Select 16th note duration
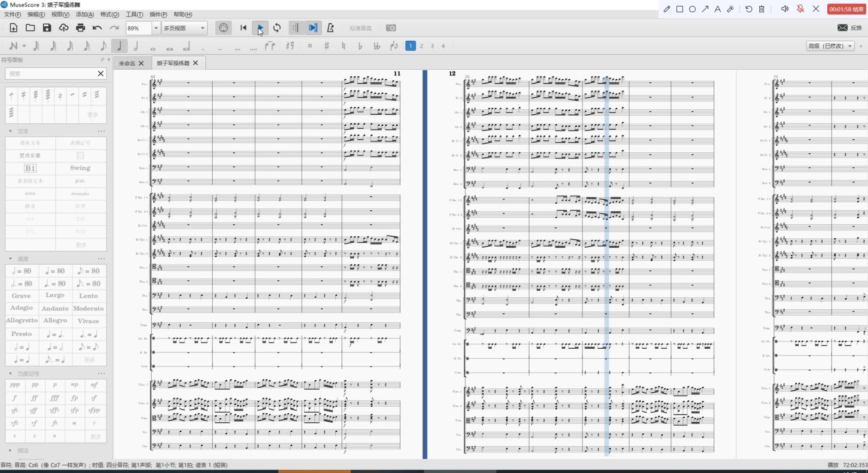 click(86, 46)
